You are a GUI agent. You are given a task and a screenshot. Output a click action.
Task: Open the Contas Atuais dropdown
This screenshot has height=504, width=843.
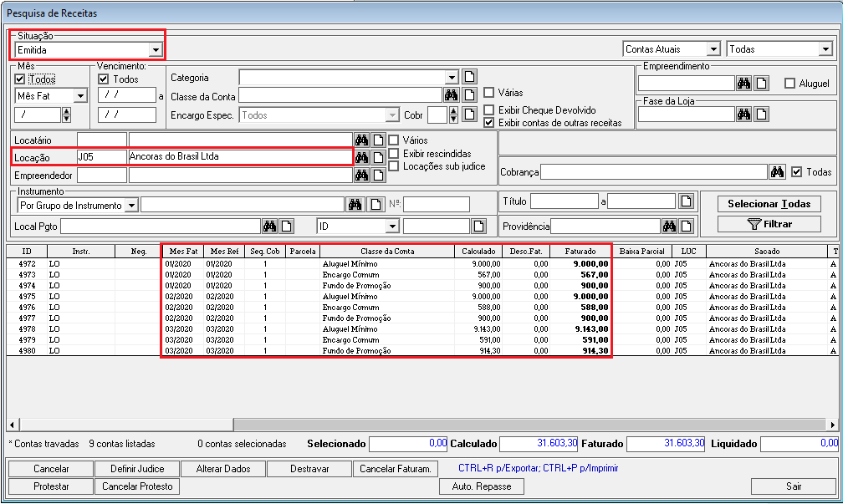(713, 48)
